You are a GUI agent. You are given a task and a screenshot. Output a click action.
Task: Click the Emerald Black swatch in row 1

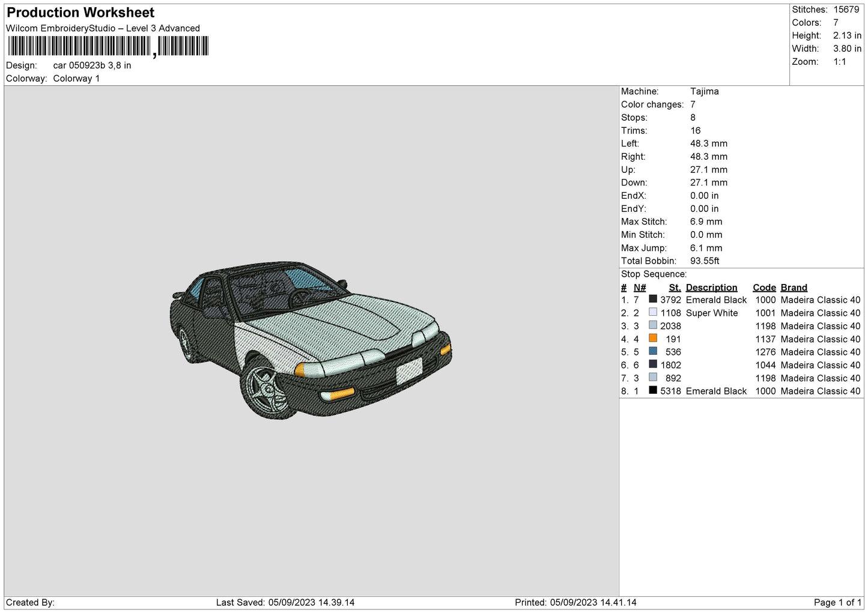(x=653, y=299)
